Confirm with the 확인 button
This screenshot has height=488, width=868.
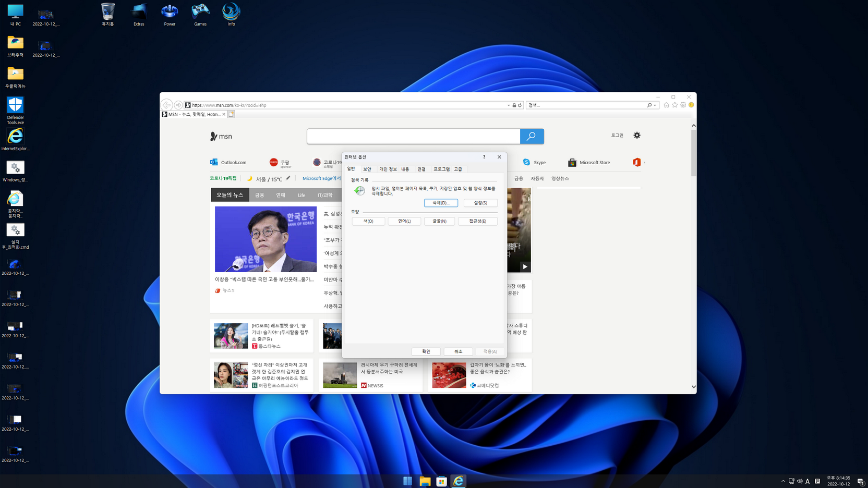click(x=426, y=351)
